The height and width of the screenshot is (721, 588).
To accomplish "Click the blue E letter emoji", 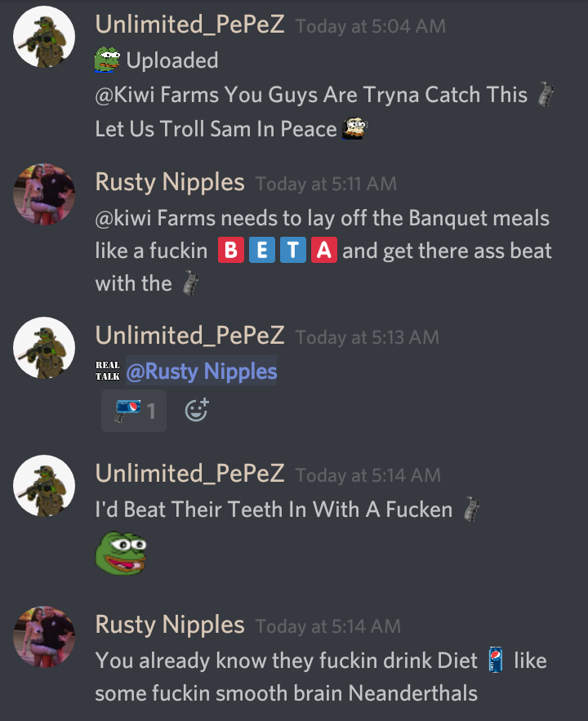I will pyautogui.click(x=262, y=250).
